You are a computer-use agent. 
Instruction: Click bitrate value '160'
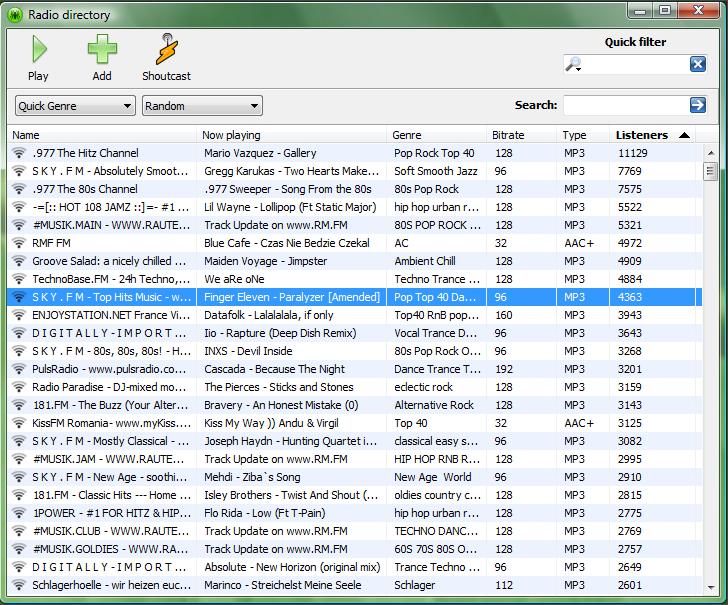(x=504, y=315)
